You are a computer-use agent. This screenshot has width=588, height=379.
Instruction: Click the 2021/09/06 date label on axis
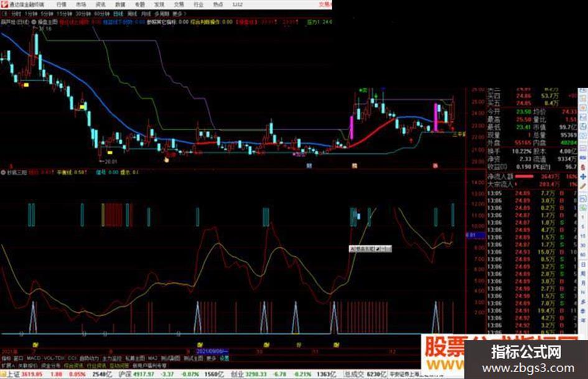(x=212, y=351)
